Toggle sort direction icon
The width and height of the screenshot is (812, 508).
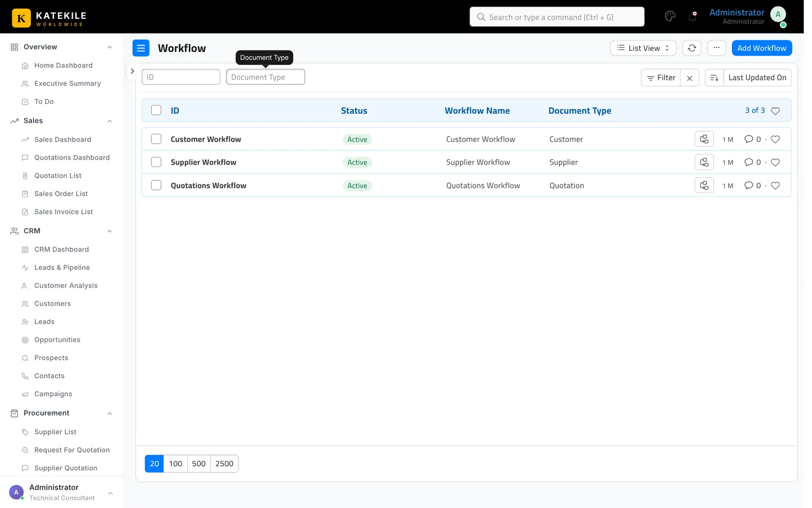(x=714, y=78)
